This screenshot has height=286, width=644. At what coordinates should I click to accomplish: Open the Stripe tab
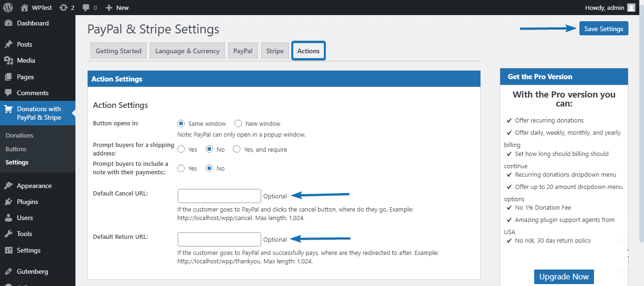275,51
